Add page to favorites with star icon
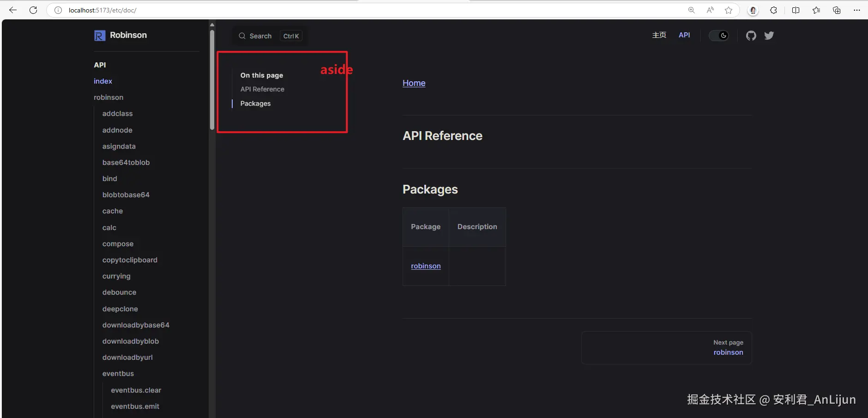 pos(729,10)
